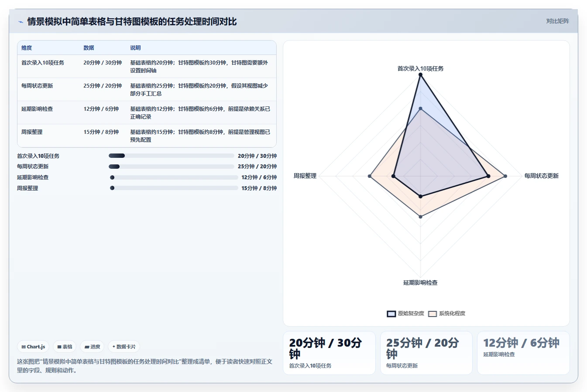Click the footer summary paragraph text

tap(144, 366)
